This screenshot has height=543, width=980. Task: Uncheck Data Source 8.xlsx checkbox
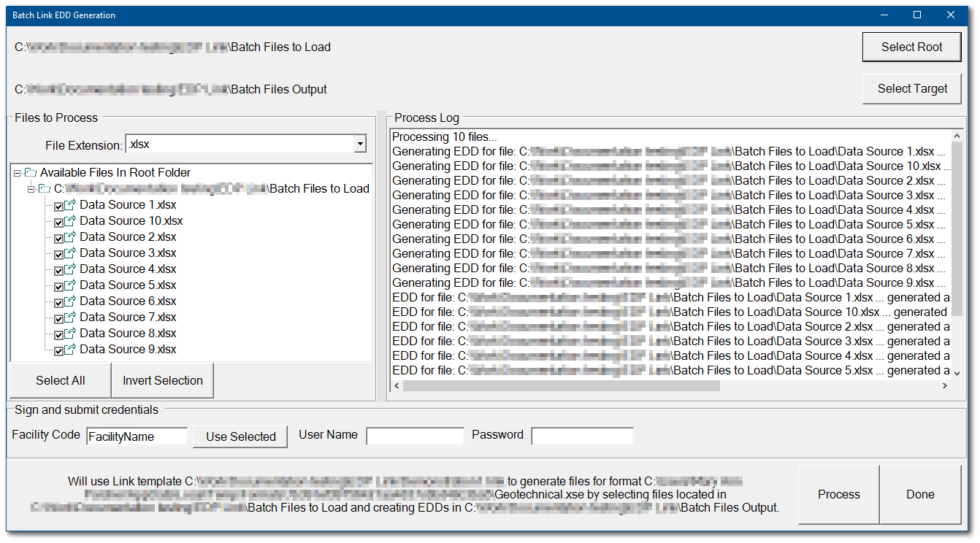pyautogui.click(x=59, y=334)
